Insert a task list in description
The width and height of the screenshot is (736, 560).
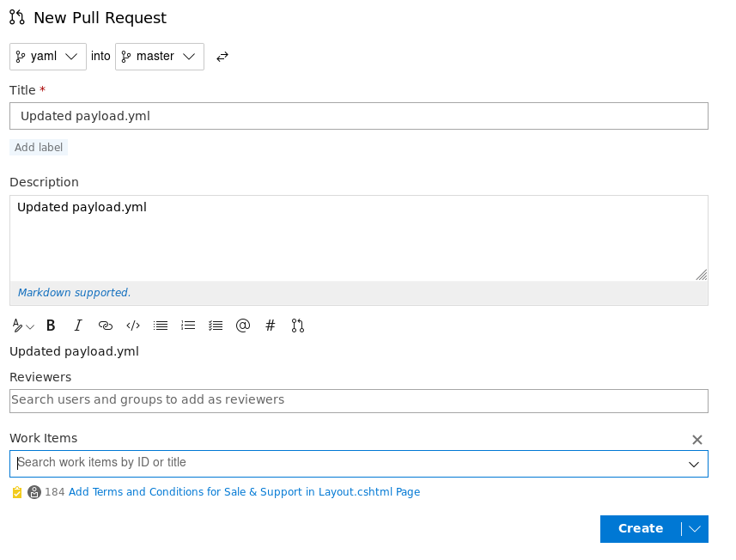coord(216,326)
